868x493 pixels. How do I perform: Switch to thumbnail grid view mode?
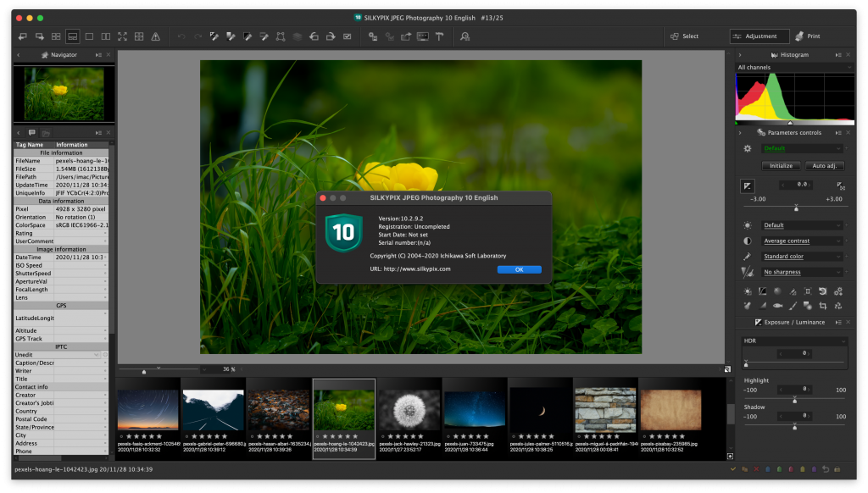[x=56, y=36]
